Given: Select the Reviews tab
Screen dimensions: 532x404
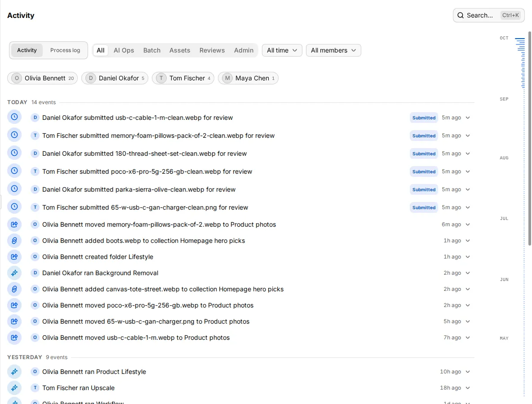Looking at the screenshot, I should click(x=212, y=50).
